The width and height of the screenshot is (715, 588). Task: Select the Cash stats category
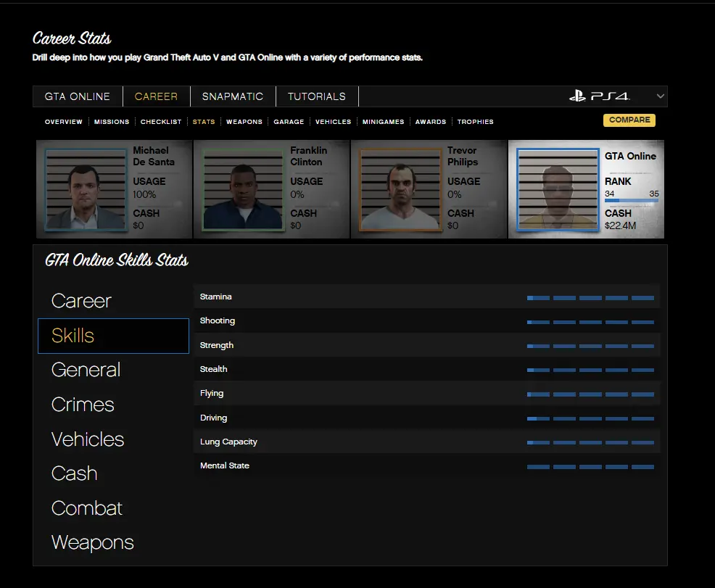pyautogui.click(x=74, y=473)
